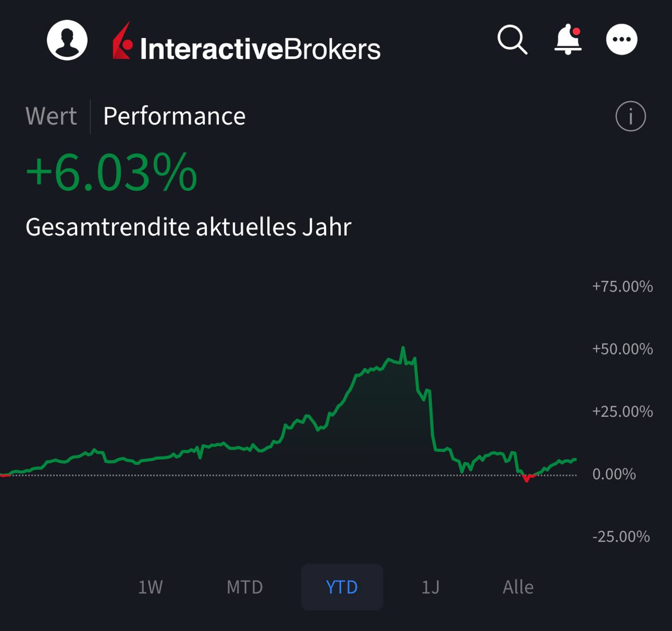Show the Alle time range
Viewport: 672px width, 631px height.
click(x=518, y=587)
